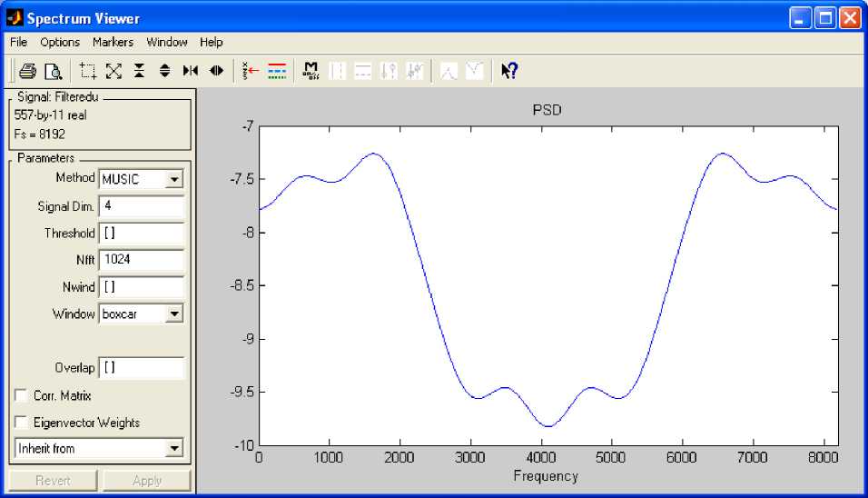Viewport: 868px width, 498px height.
Task: Open the Inherit from dropdown
Action: [174, 449]
